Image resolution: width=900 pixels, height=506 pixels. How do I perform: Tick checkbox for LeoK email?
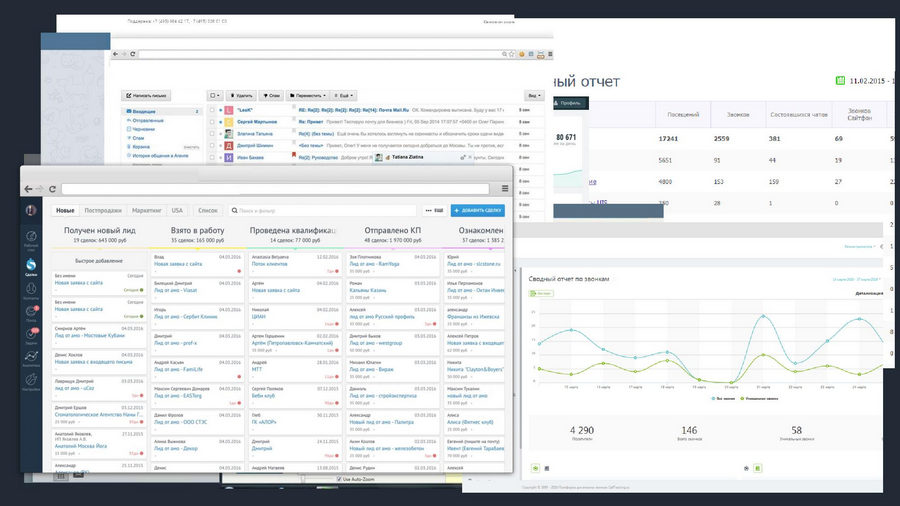[x=212, y=110]
